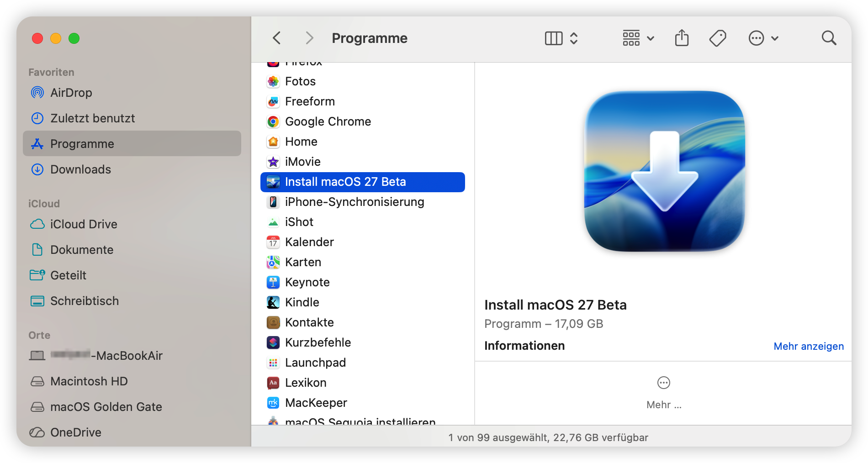Image resolution: width=868 pixels, height=463 pixels.
Task: Open iCloud Drive in sidebar
Action: 132,224
